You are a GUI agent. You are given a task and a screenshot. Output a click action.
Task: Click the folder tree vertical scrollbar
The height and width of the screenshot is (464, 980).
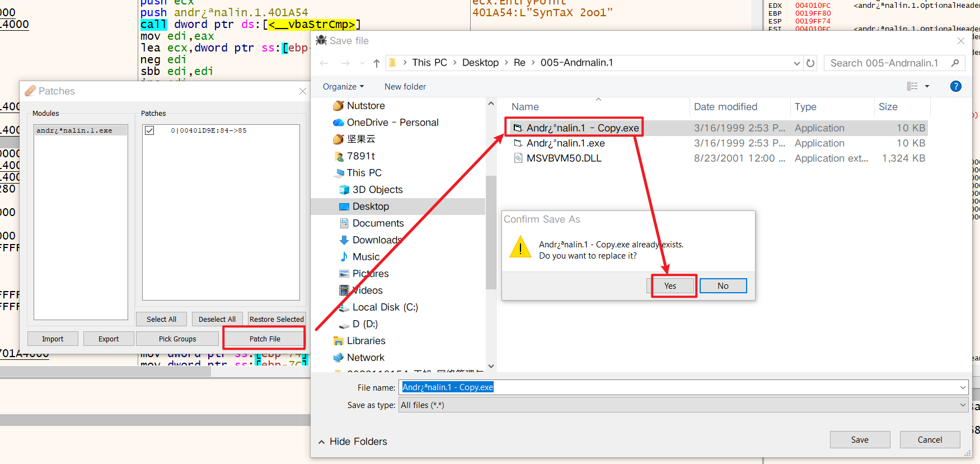491,232
